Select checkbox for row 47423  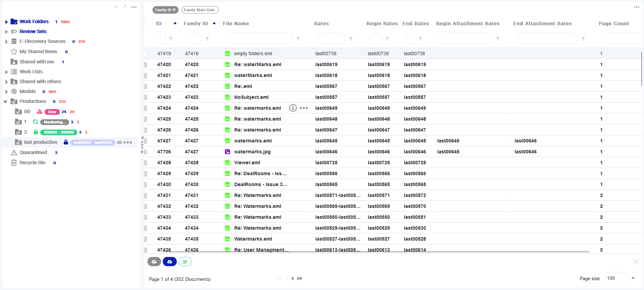(145, 97)
